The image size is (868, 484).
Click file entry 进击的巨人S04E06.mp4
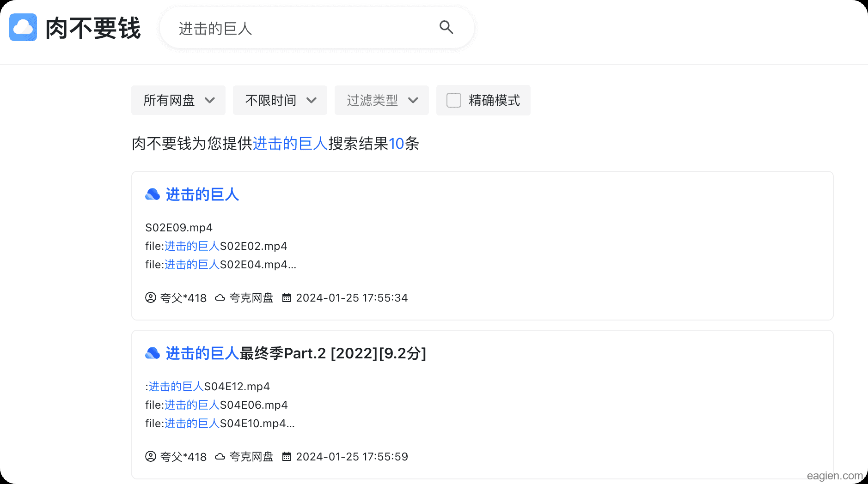tap(226, 405)
